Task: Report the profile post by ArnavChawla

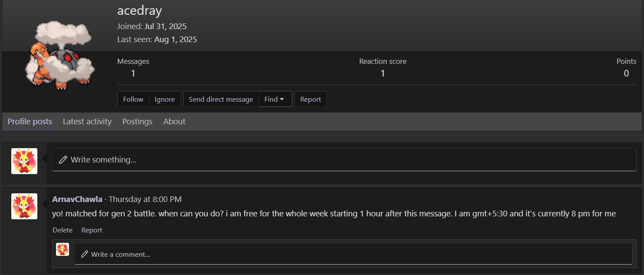Action: coord(92,230)
